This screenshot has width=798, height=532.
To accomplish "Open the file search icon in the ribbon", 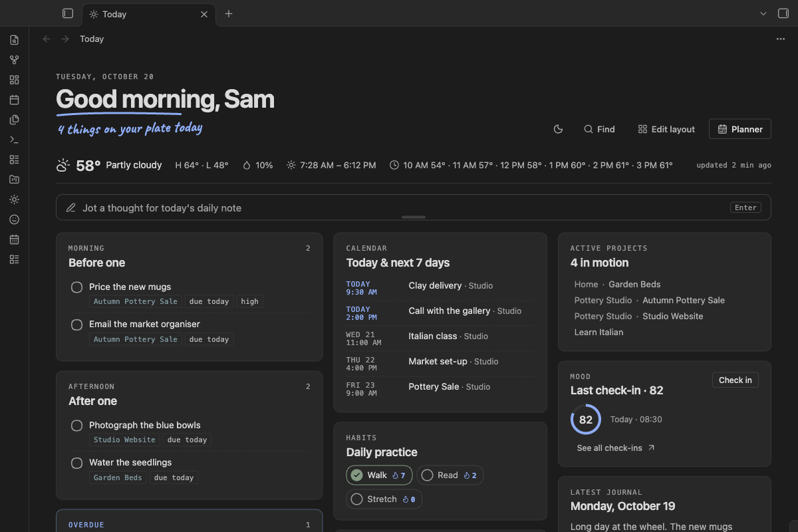I will [15, 40].
